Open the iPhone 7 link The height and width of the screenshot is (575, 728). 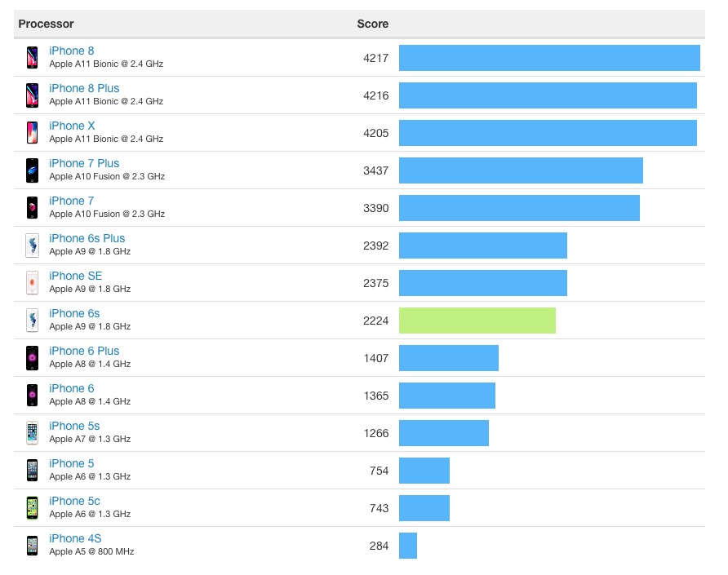pyautogui.click(x=71, y=201)
